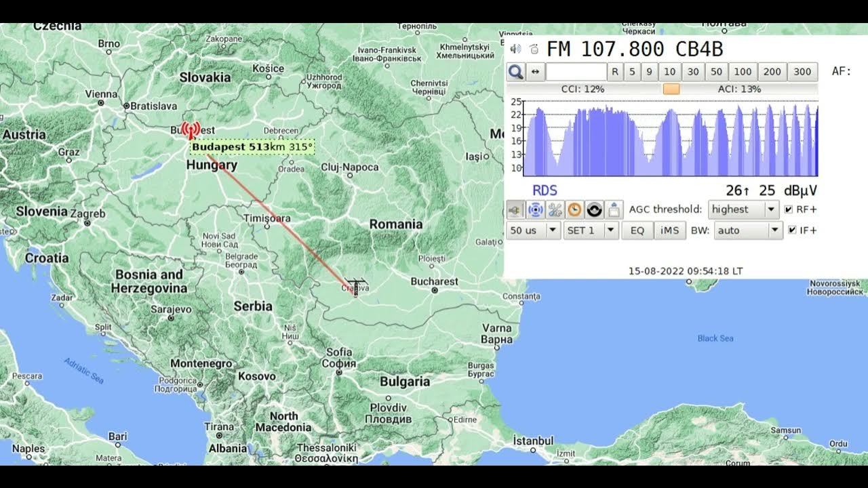
Task: Toggle the stay-on-top window icon
Action: pyautogui.click(x=614, y=209)
